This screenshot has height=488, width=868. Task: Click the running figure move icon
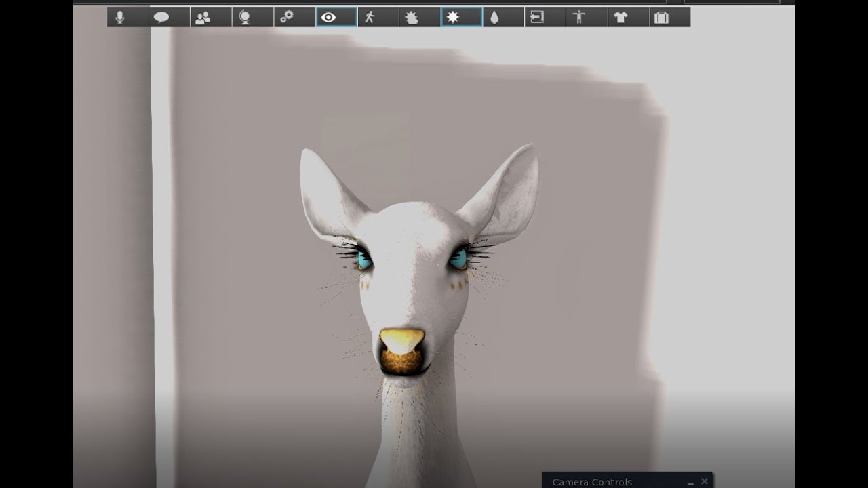pos(378,18)
